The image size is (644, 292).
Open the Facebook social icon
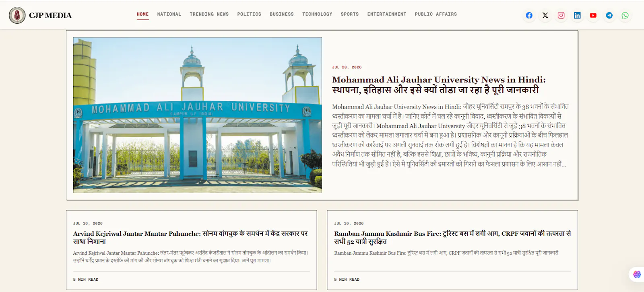(x=529, y=15)
